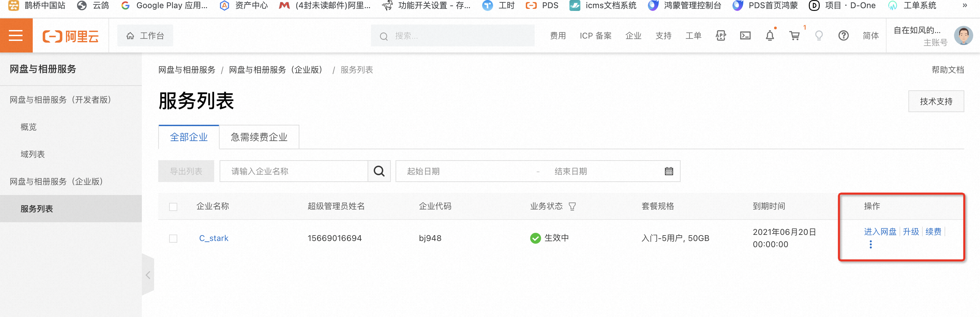
Task: Click 升级 for the C_stark row
Action: pos(911,231)
